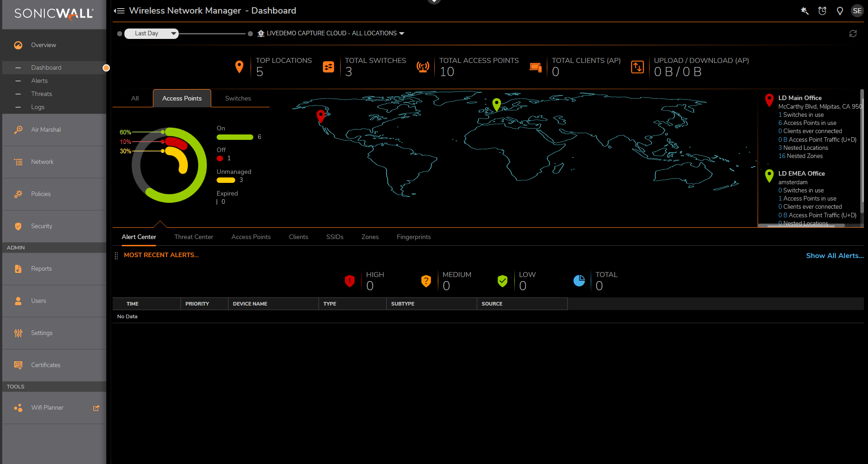Click the Policies gear icon

click(x=18, y=194)
